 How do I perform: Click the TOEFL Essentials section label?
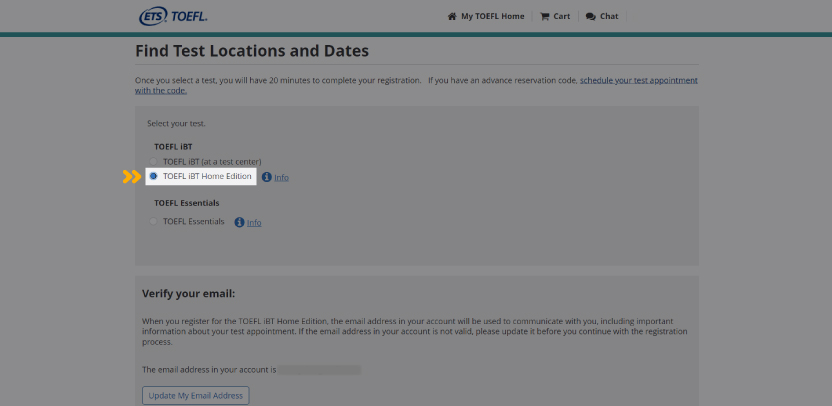pyautogui.click(x=187, y=203)
